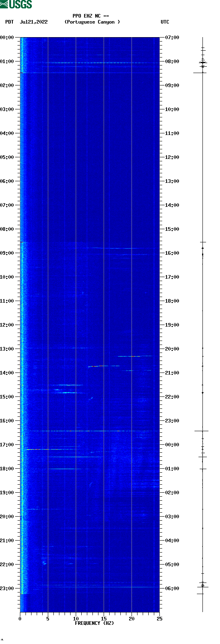Viewport: 220px width, 644px height.
Task: Click the broadband line near 16:25 PDT
Action: tap(90, 431)
